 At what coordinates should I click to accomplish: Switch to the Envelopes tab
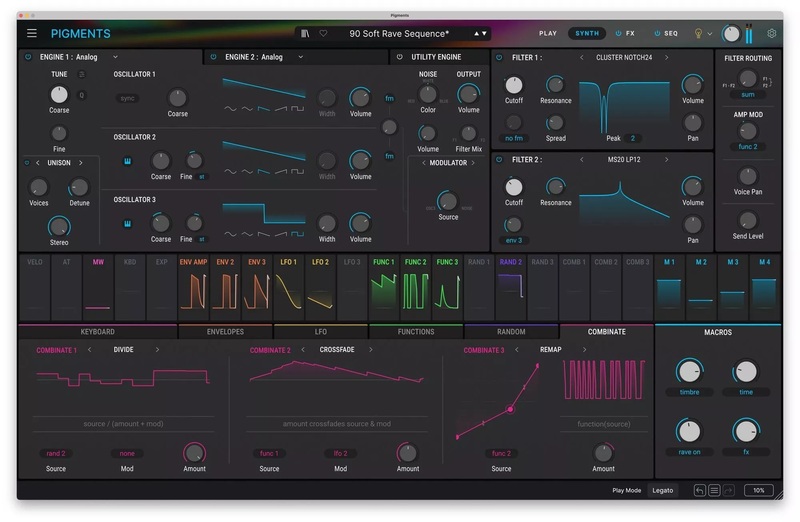coord(225,331)
